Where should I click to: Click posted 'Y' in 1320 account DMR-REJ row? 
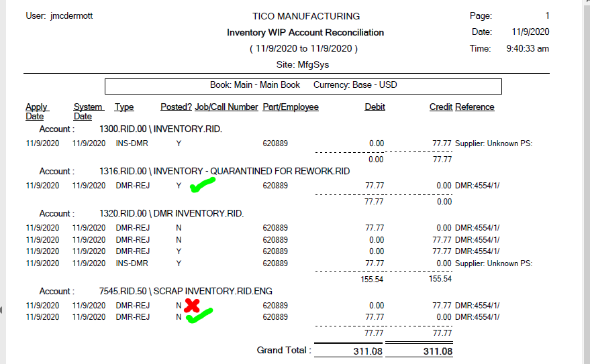179,251
